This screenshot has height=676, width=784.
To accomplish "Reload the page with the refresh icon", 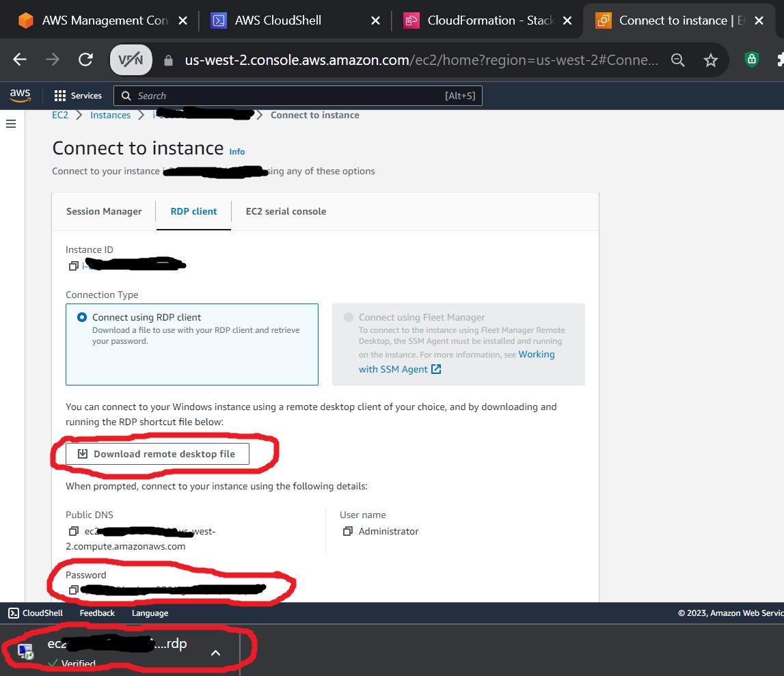I will pos(85,59).
